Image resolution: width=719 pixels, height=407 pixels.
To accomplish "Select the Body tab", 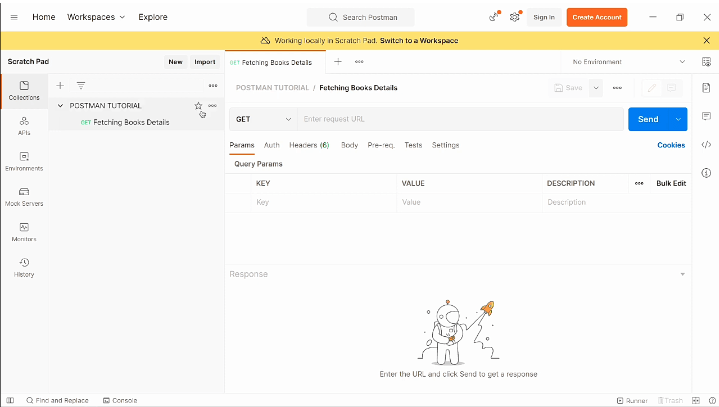I will [x=349, y=145].
